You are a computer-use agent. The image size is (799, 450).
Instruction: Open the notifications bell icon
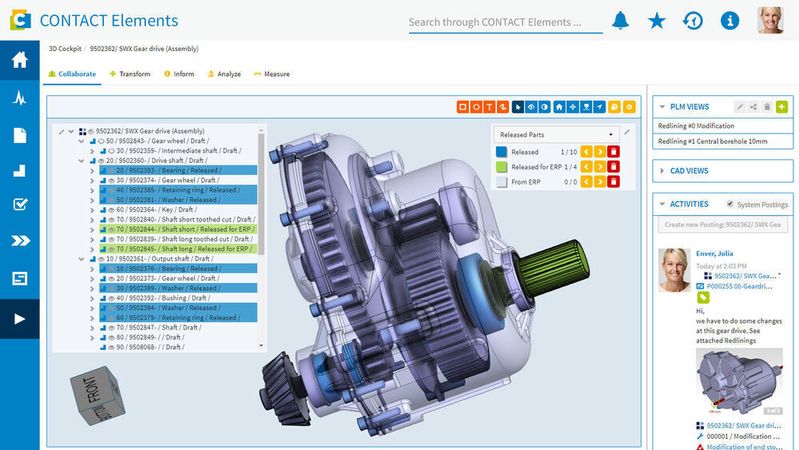620,21
